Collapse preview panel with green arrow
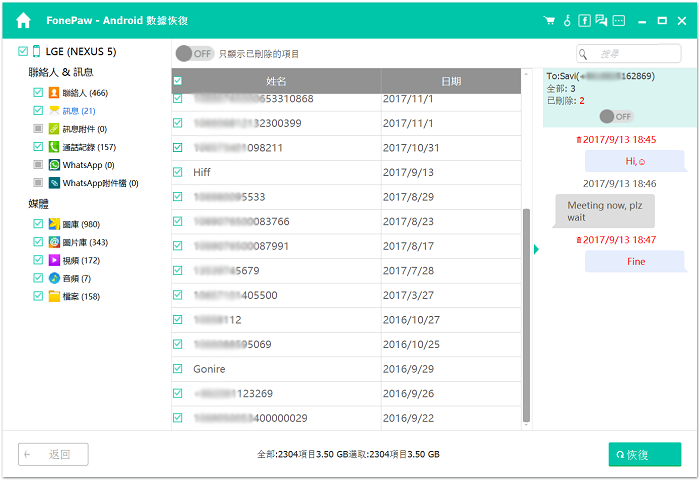Image resolution: width=700 pixels, height=480 pixels. pyautogui.click(x=536, y=249)
